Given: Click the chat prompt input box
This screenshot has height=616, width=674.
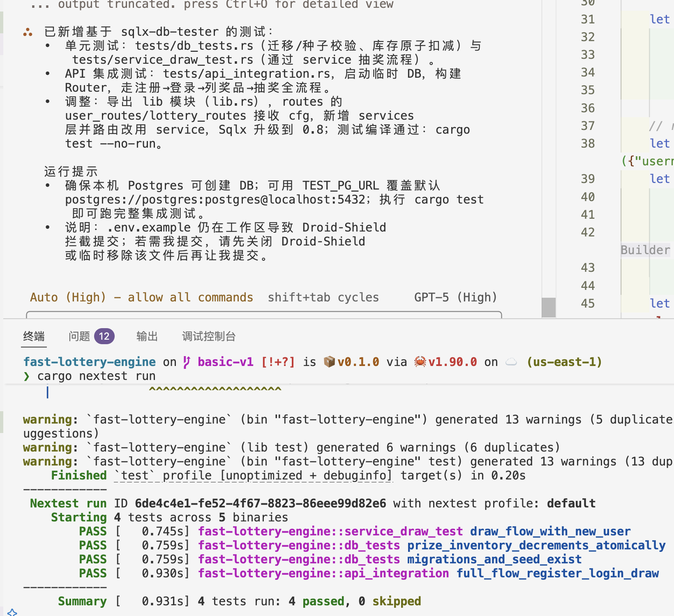Looking at the screenshot, I should click(264, 315).
